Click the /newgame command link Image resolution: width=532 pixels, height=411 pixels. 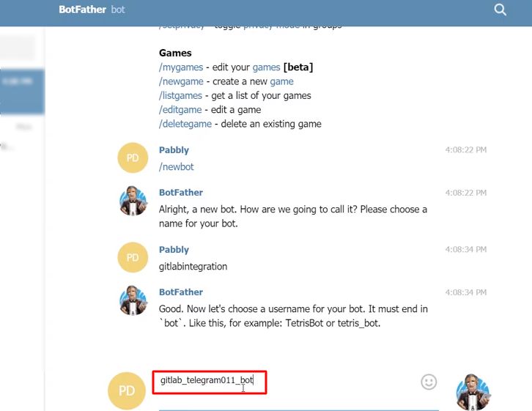pos(181,81)
